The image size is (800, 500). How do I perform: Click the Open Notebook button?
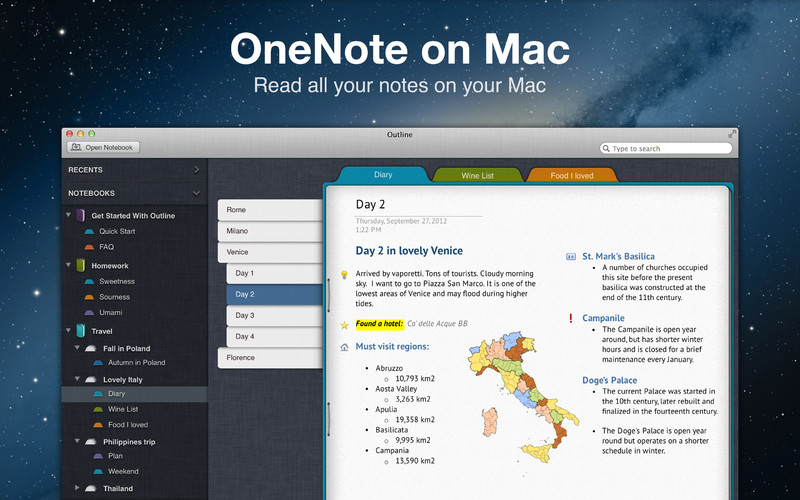(x=103, y=147)
